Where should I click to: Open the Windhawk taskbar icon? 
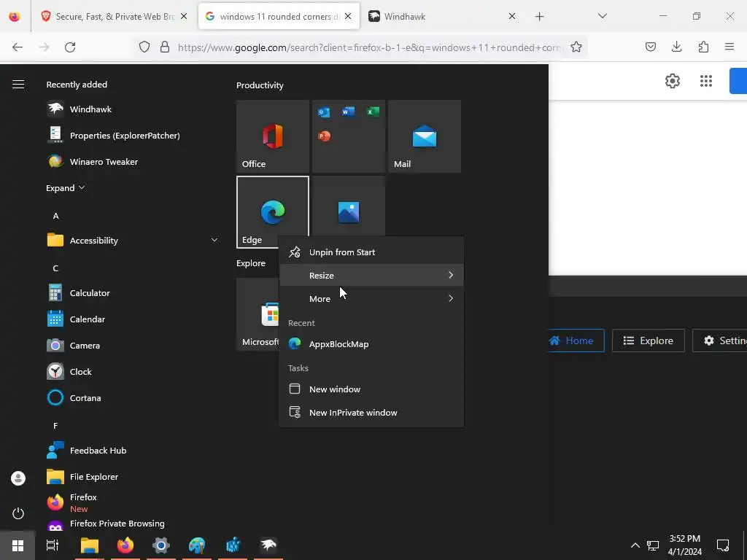click(x=268, y=545)
